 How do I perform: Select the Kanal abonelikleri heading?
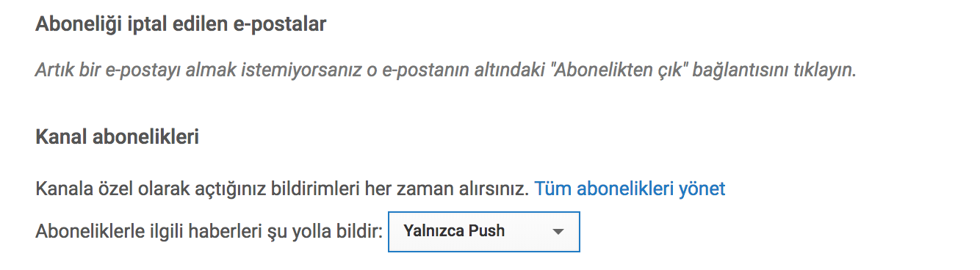tap(118, 137)
